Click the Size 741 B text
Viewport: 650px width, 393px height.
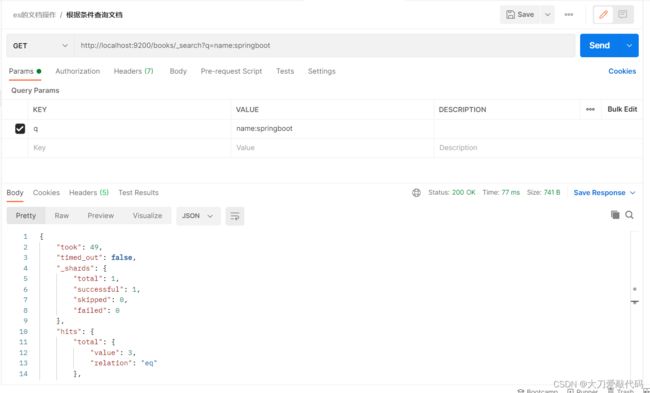coord(543,193)
